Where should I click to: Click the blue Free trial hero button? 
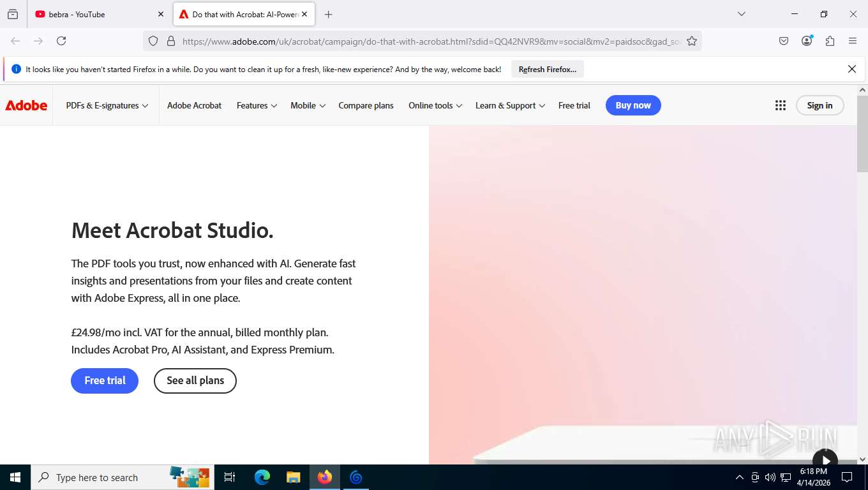pos(105,380)
